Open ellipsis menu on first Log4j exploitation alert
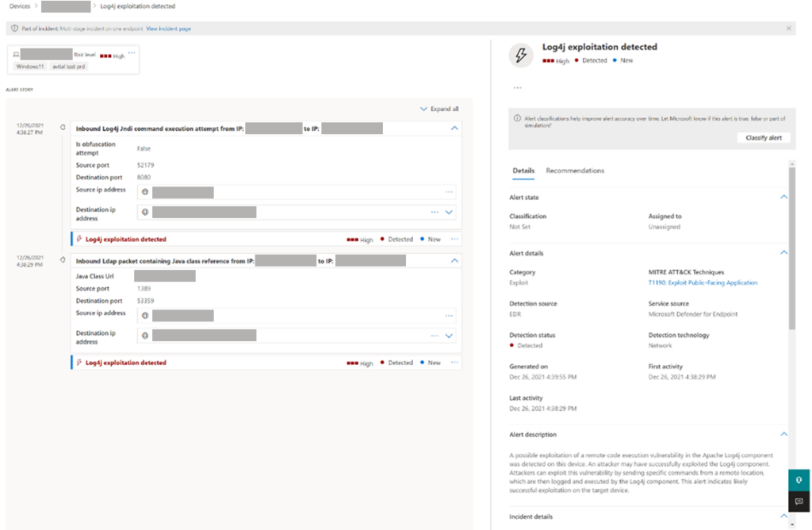This screenshot has width=812, height=530. point(454,239)
